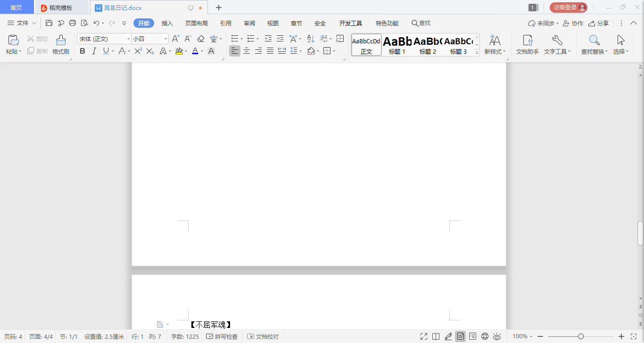Click the 协作 collaborate button

tap(573, 23)
